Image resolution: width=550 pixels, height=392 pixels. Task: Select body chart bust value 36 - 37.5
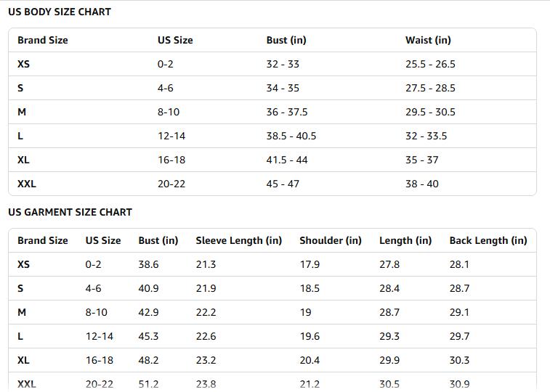(x=286, y=112)
